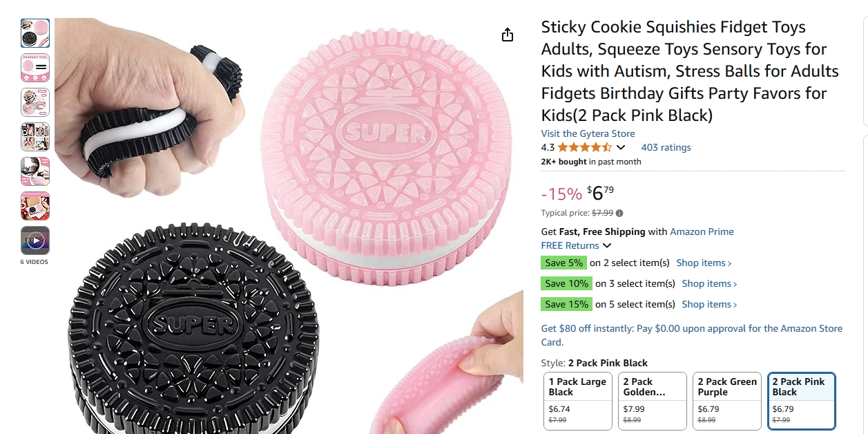The height and width of the screenshot is (434, 868).
Task: View the four-photo collage thumbnail
Action: [35, 137]
